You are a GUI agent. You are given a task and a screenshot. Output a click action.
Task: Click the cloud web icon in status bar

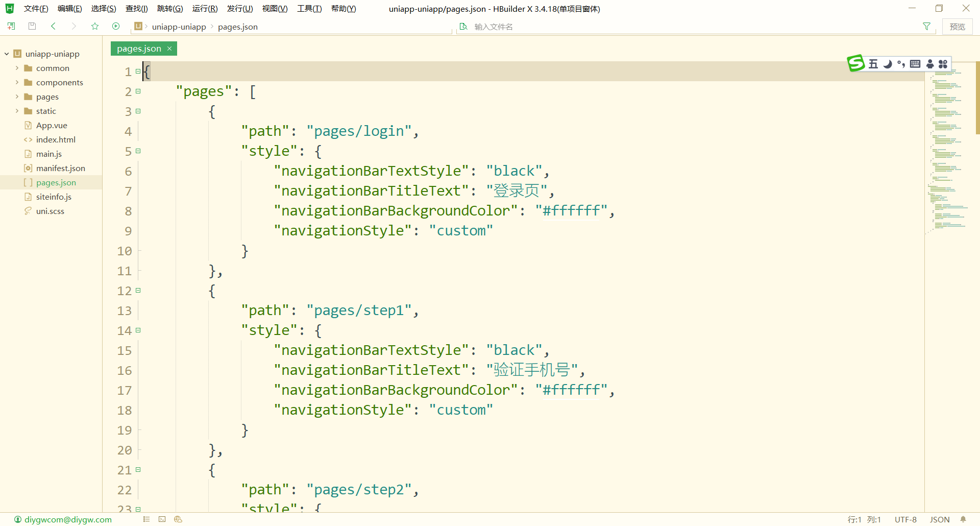178,519
